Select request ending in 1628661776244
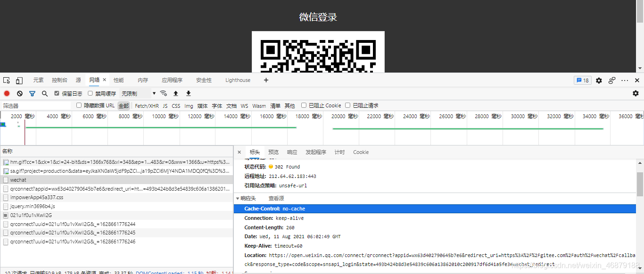Screen dimensions: 644x274 pos(116,224)
